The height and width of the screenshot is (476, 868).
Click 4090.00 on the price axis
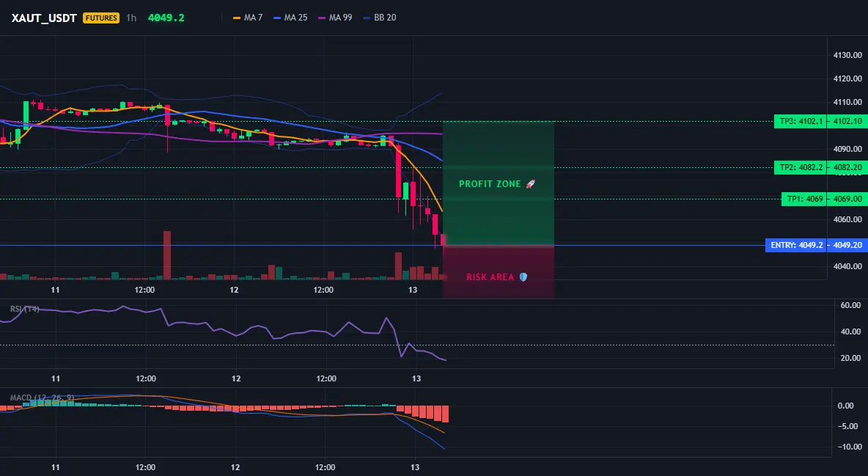click(847, 149)
